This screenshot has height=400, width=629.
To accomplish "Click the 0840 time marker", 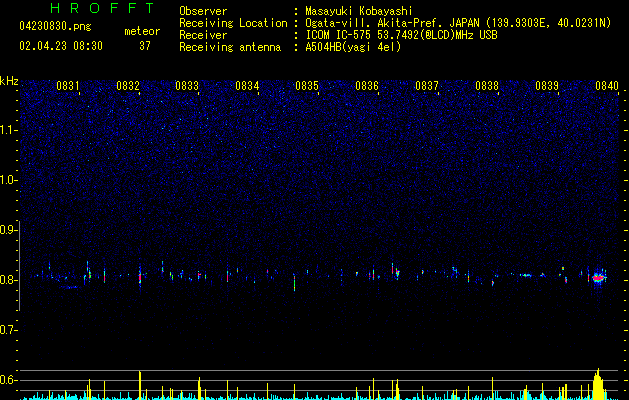I will (x=607, y=86).
